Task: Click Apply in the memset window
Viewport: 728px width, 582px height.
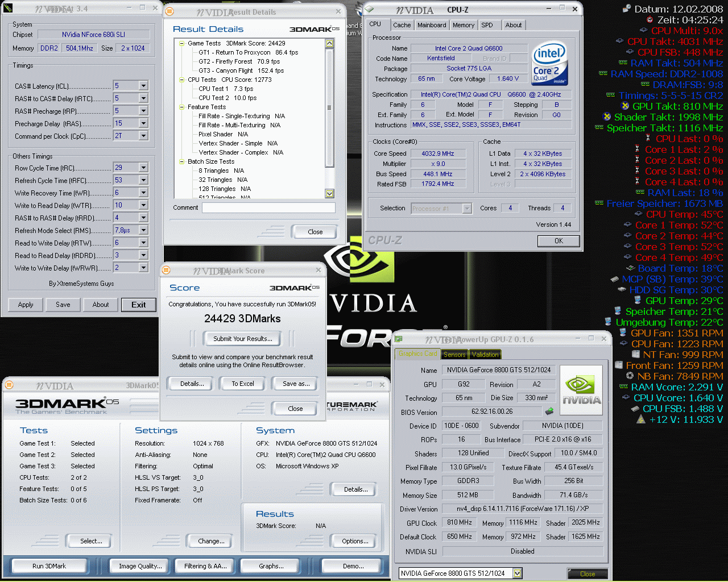Action: (26, 305)
